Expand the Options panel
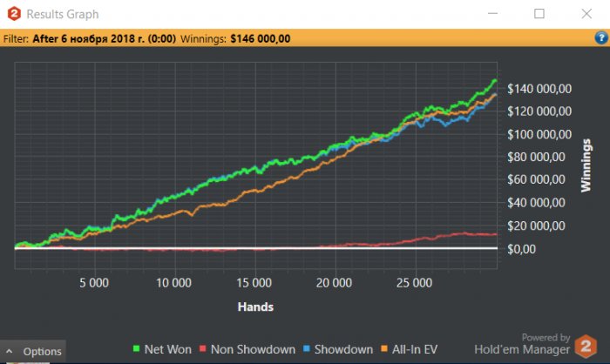Screen dimensions: 610x364 (33, 352)
